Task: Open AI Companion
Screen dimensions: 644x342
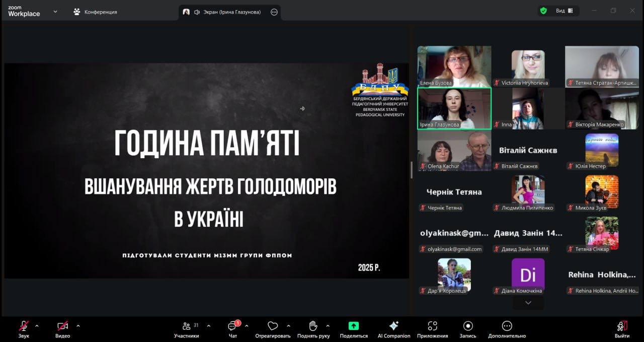Action: coord(394,326)
